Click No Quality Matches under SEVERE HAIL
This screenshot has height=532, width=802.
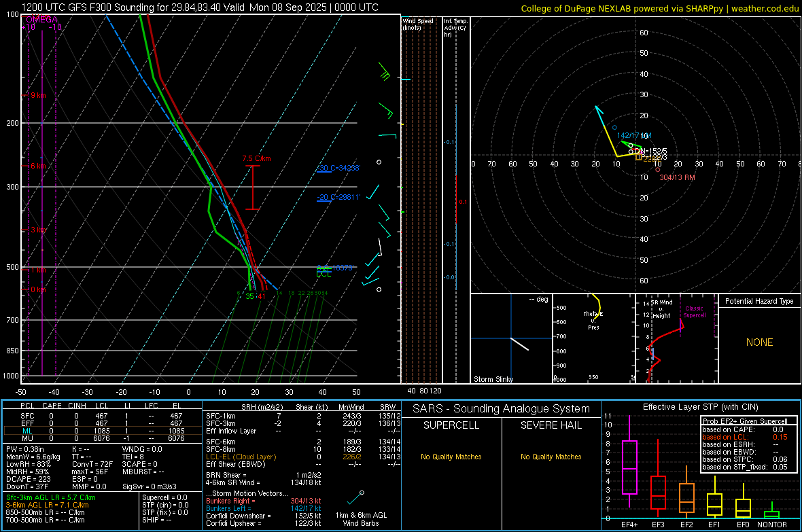pyautogui.click(x=551, y=457)
